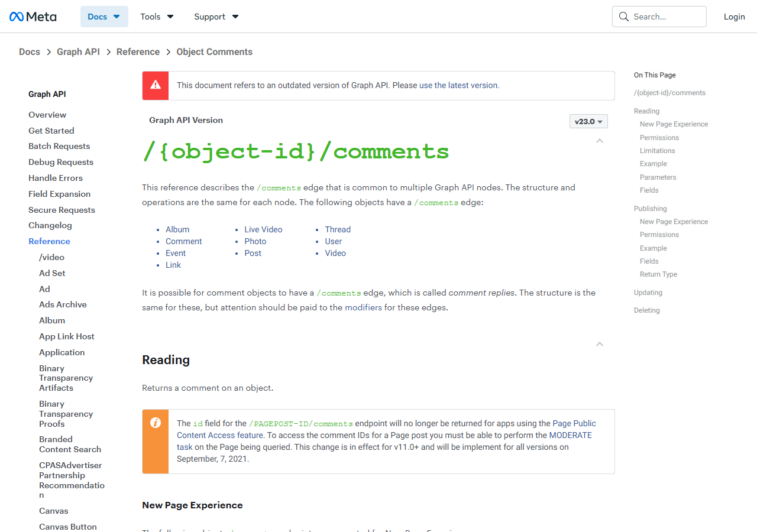The width and height of the screenshot is (757, 532).
Task: Go to Docs breadcrumb
Action: pos(30,52)
